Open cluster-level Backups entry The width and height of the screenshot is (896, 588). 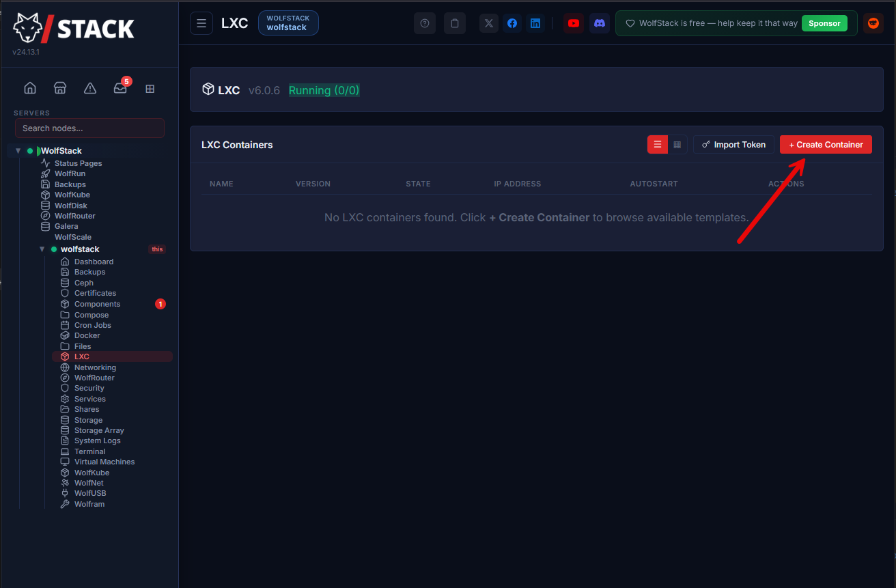tap(70, 184)
